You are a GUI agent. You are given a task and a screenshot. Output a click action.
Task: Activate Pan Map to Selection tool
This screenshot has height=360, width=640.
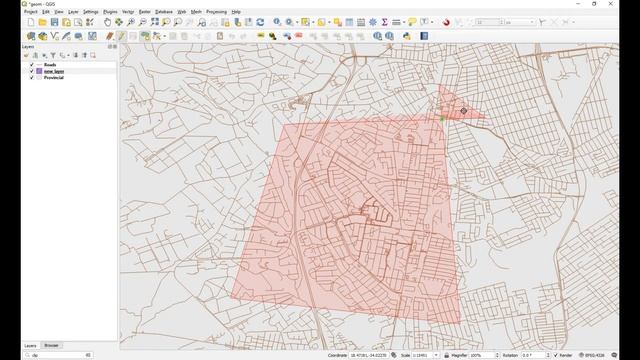[119, 22]
